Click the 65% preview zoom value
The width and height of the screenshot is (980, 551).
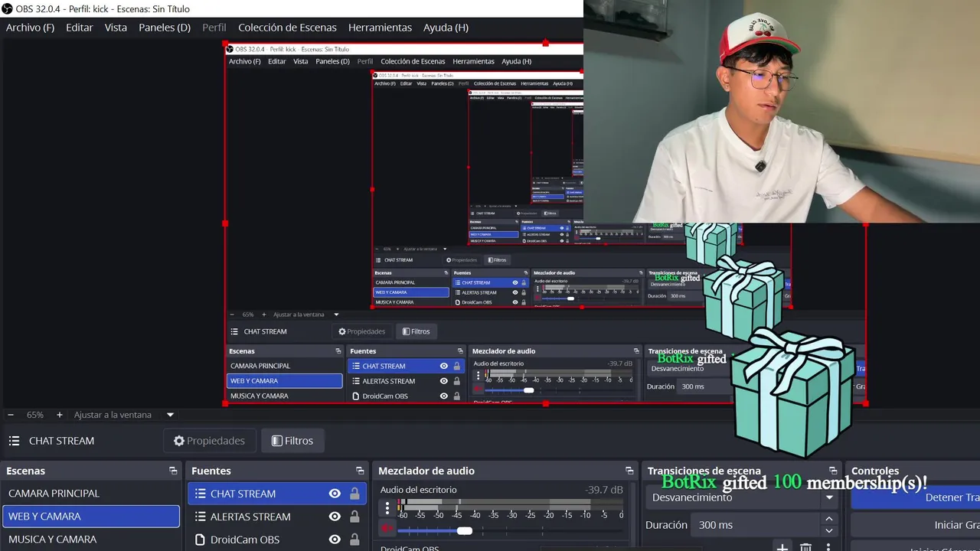click(x=35, y=415)
